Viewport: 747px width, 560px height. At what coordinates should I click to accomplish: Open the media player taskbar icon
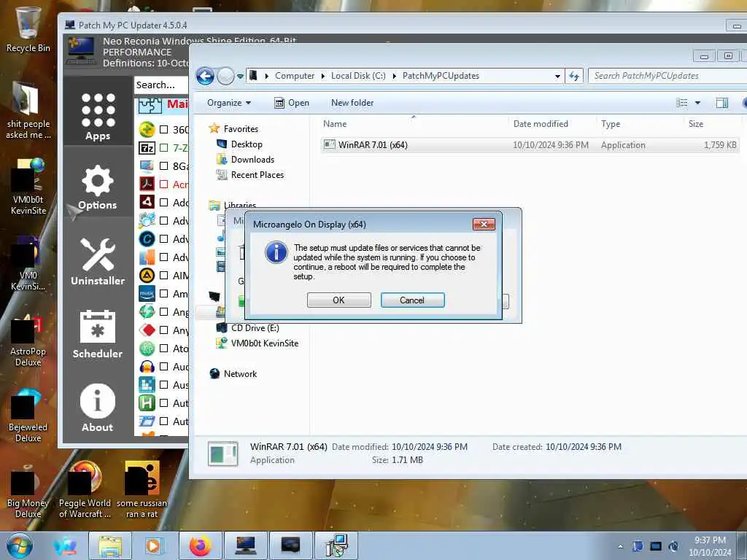[x=153, y=545]
